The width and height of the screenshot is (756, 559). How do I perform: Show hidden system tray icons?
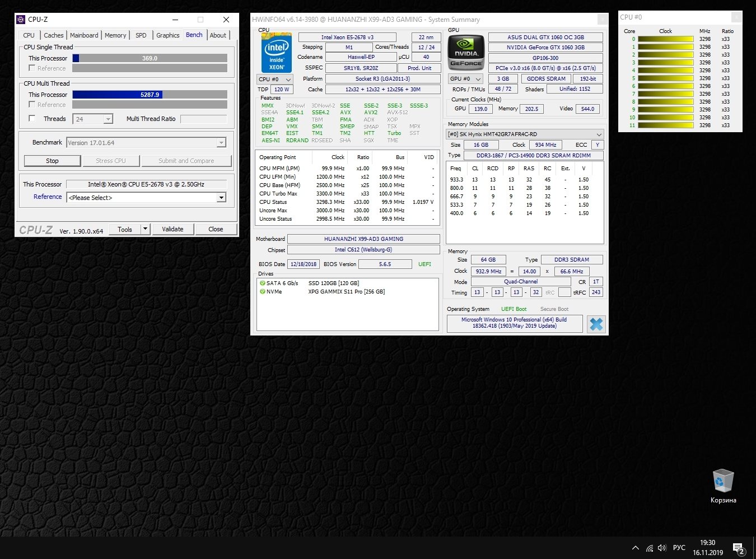[635, 548]
